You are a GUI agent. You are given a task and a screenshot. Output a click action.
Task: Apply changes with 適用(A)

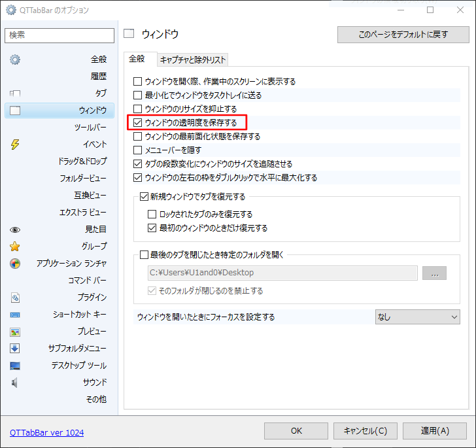point(435,431)
